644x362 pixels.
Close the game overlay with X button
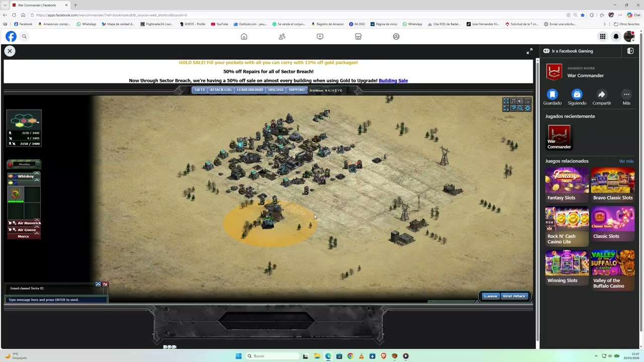click(10, 51)
